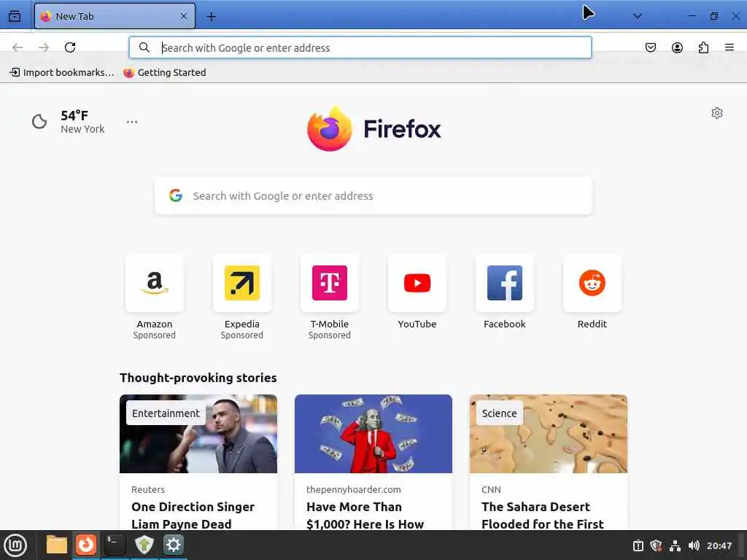Click the address bar magnifier icon
The height and width of the screenshot is (560, 747).
144,47
